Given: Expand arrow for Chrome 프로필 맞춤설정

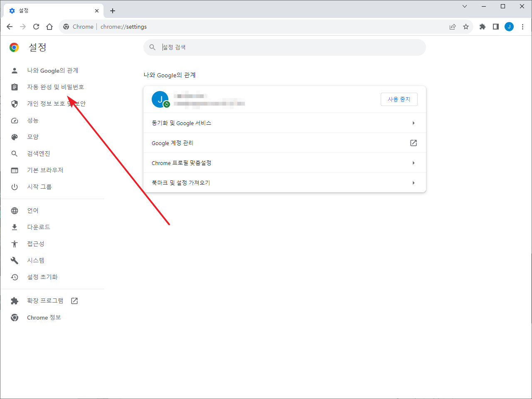Looking at the screenshot, I should click(414, 163).
